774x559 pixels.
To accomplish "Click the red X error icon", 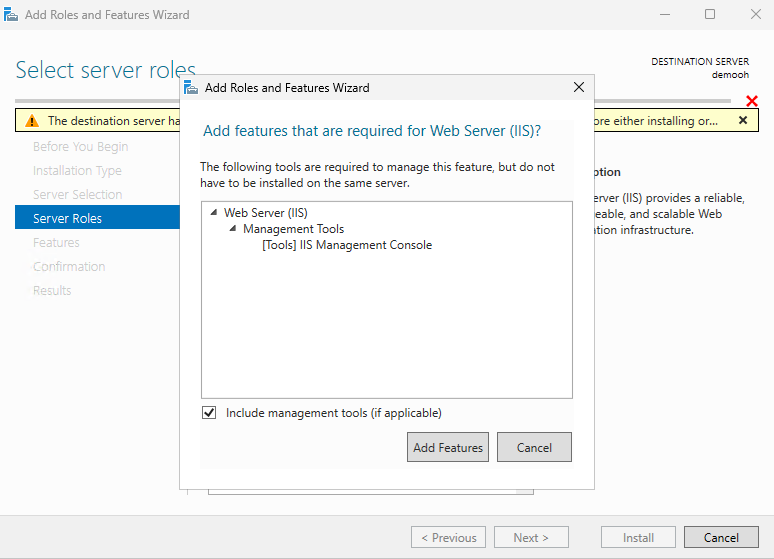I will 752,101.
